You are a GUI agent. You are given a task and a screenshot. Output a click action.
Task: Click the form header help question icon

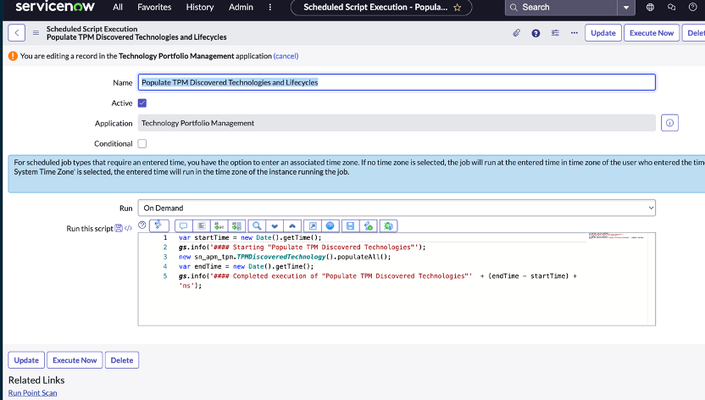[x=535, y=33]
